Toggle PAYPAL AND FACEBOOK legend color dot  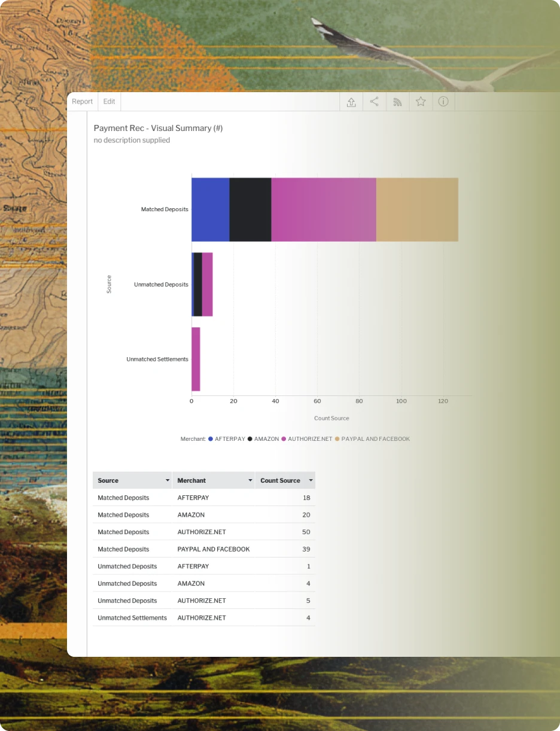coord(337,439)
